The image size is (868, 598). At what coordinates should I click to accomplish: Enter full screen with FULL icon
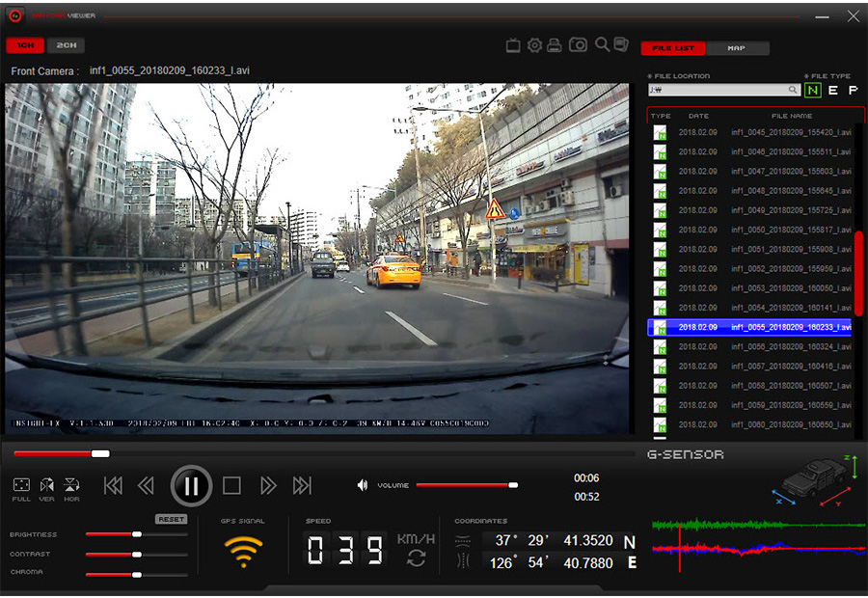[x=21, y=486]
